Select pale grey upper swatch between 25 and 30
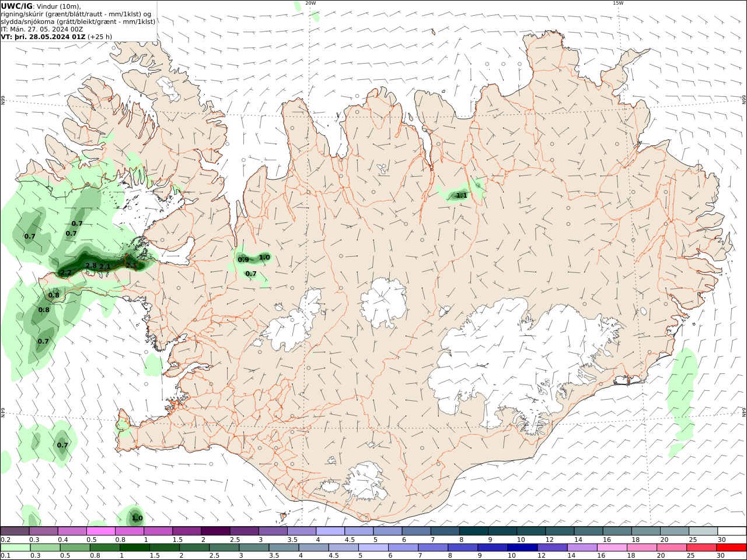Viewport: 747px width, 560px height. [703, 531]
